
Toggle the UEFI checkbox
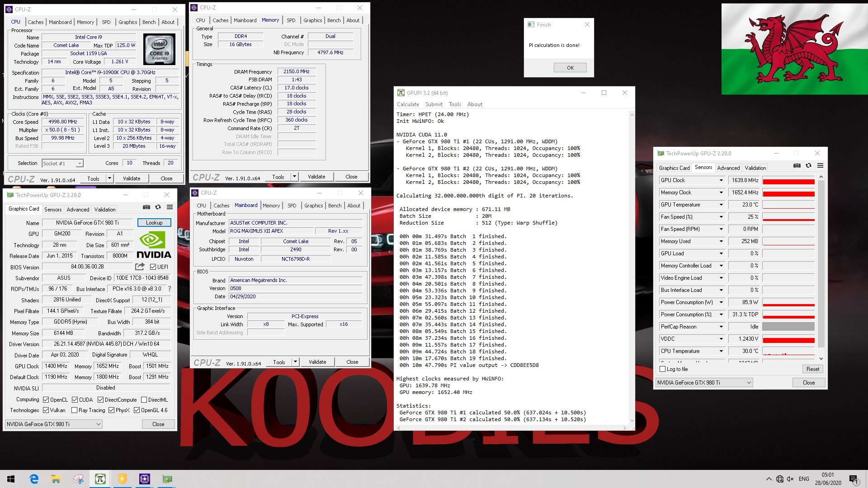(153, 267)
